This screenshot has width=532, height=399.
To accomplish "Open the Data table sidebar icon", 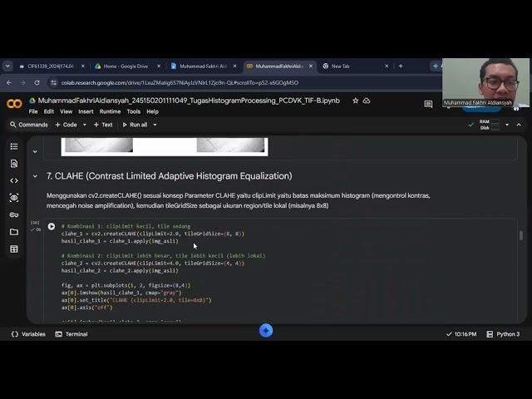I will (x=14, y=249).
